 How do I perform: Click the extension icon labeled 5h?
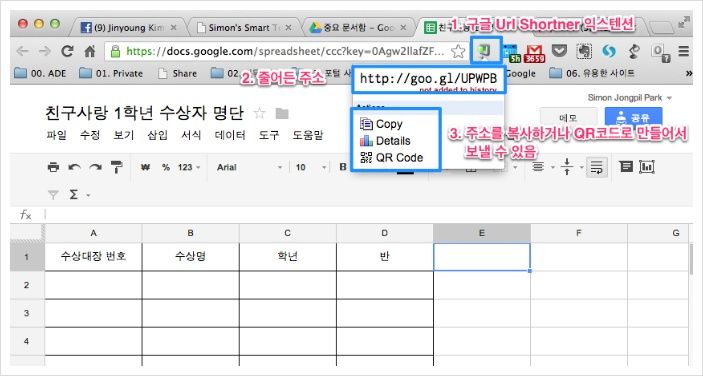point(512,53)
